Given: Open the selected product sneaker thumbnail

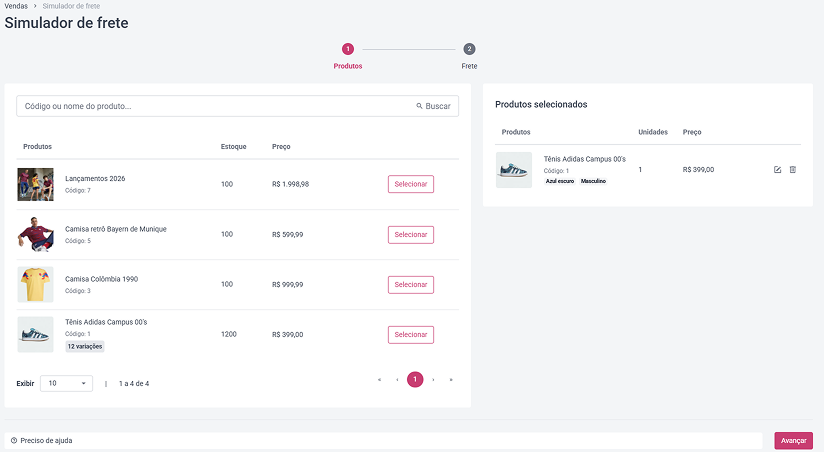Looking at the screenshot, I should click(x=514, y=170).
